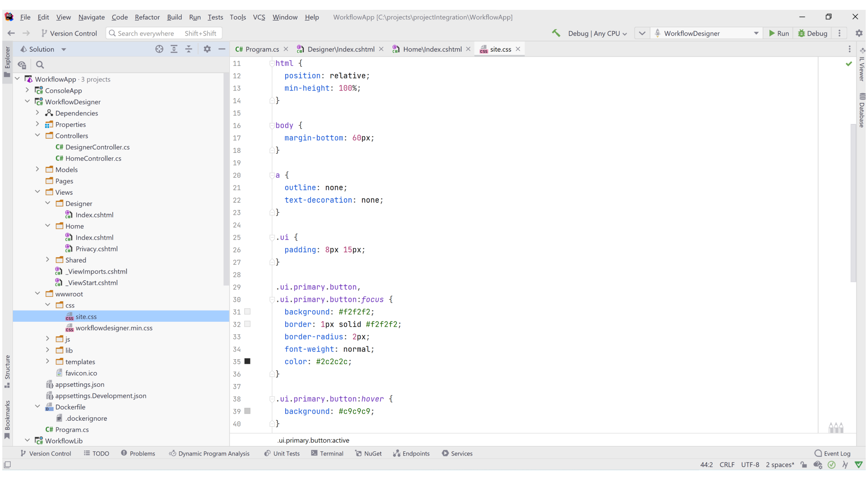The height and width of the screenshot is (480, 868).
Task: Open Solution panel options gear
Action: point(207,49)
